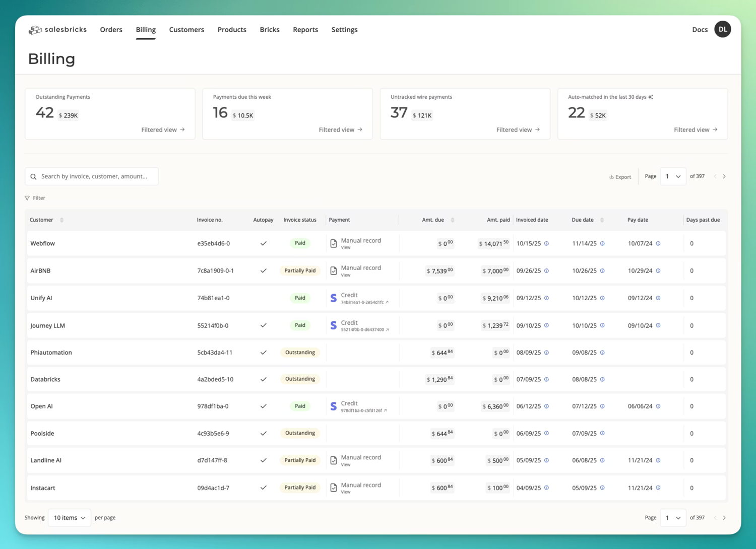Open the Outstanding Payments filtered view
Viewport: 756px width, 549px height.
(163, 129)
